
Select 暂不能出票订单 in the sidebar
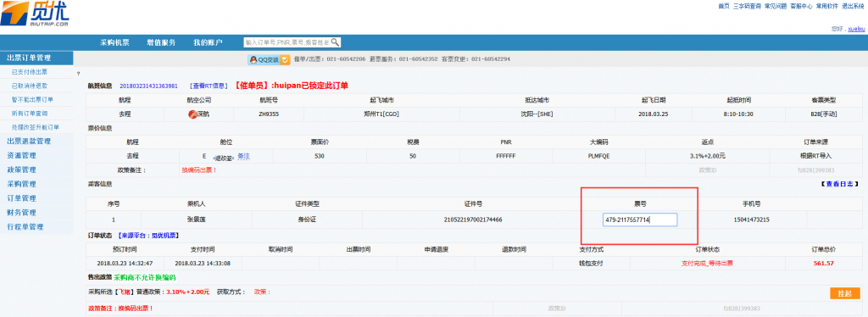[33, 99]
